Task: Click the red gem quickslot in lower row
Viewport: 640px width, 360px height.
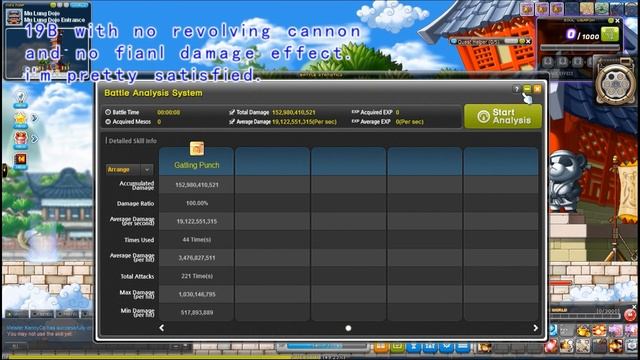Action: coord(551,347)
